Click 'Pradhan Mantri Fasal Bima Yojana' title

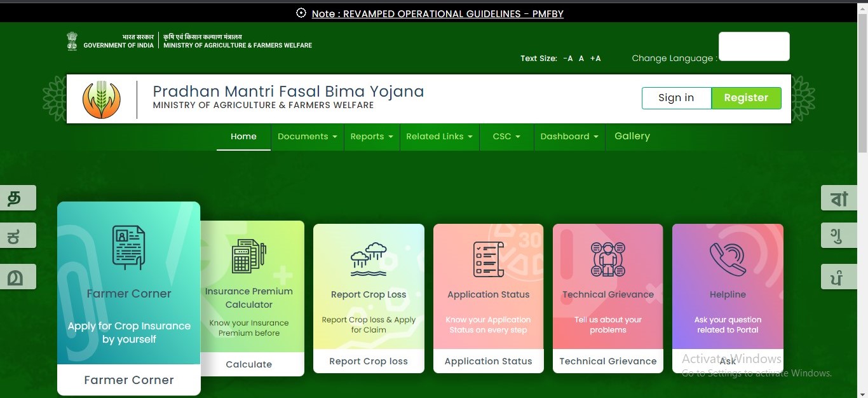[x=288, y=92]
